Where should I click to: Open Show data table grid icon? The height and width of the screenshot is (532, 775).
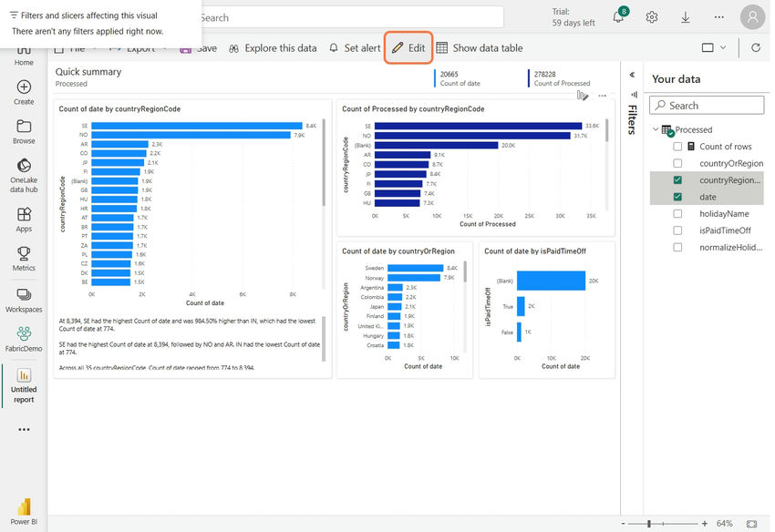[x=442, y=47]
